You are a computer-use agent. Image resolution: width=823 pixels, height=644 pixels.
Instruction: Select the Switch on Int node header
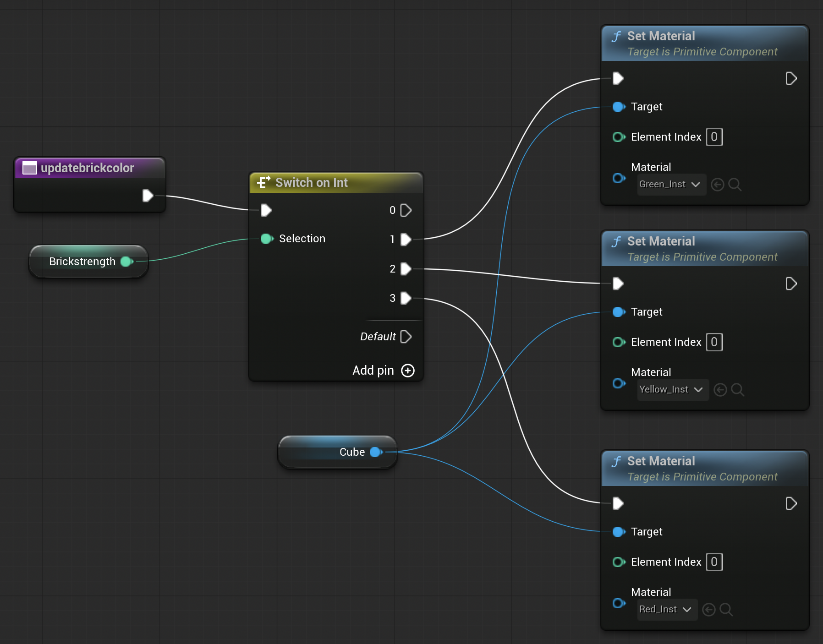pos(336,183)
